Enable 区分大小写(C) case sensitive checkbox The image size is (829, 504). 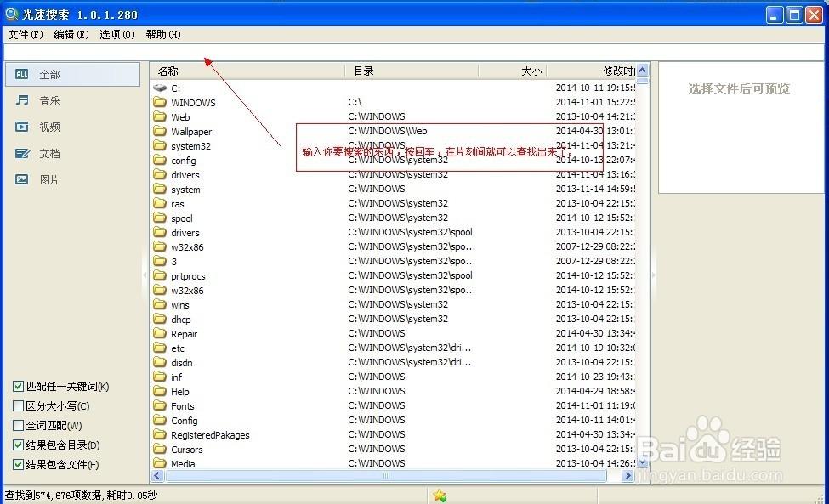(18, 405)
